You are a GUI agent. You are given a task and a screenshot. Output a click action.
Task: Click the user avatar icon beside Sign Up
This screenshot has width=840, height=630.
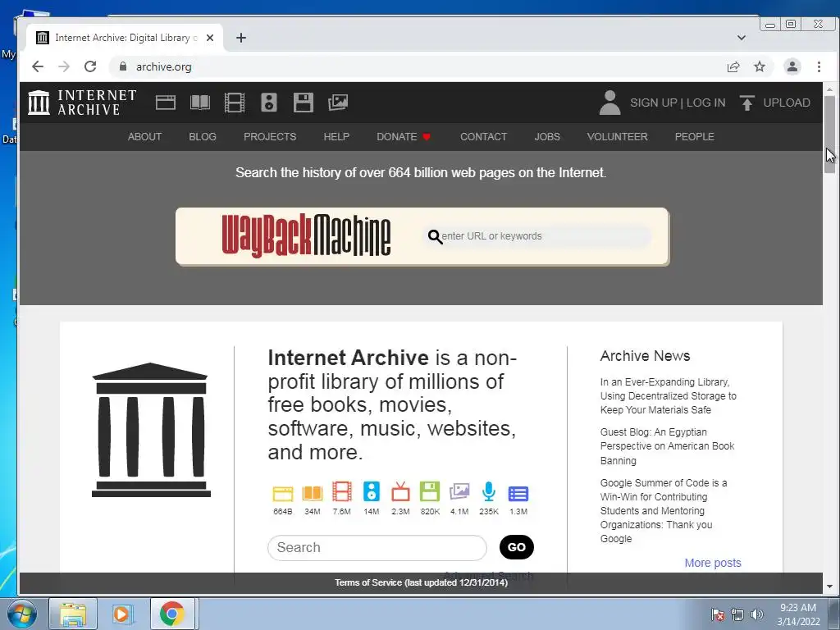pyautogui.click(x=609, y=103)
